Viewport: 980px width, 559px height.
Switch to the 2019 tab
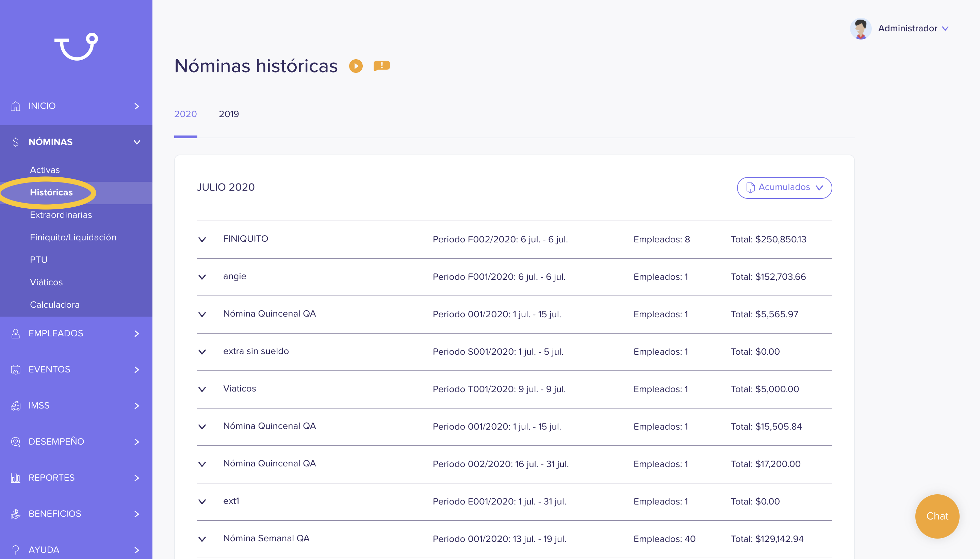229,114
